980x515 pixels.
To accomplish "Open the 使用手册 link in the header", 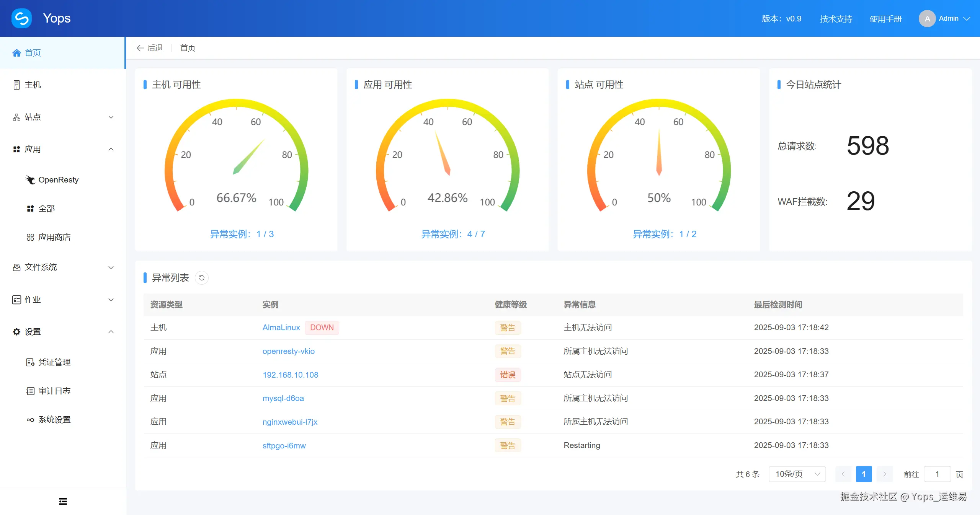I will [885, 19].
